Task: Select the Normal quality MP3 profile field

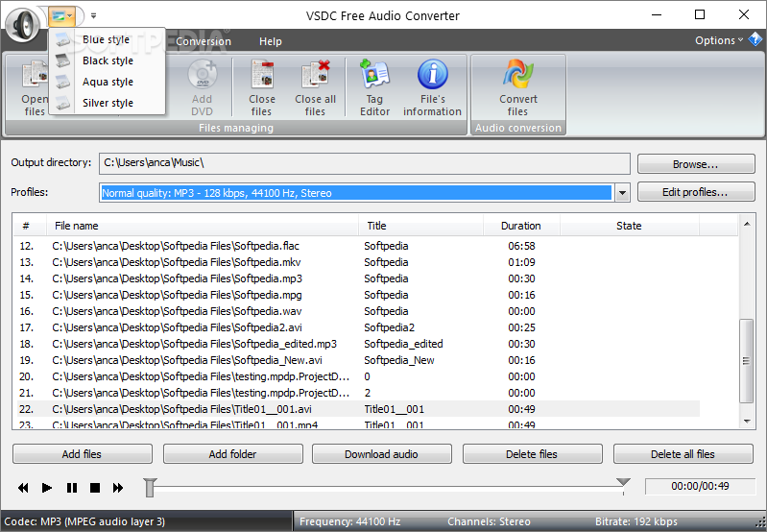Action: coord(356,193)
